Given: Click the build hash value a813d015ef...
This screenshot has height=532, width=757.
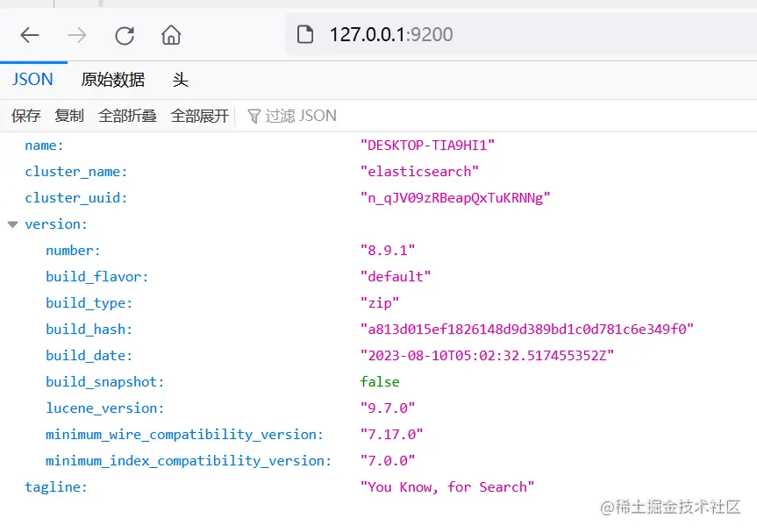Looking at the screenshot, I should [x=526, y=330].
